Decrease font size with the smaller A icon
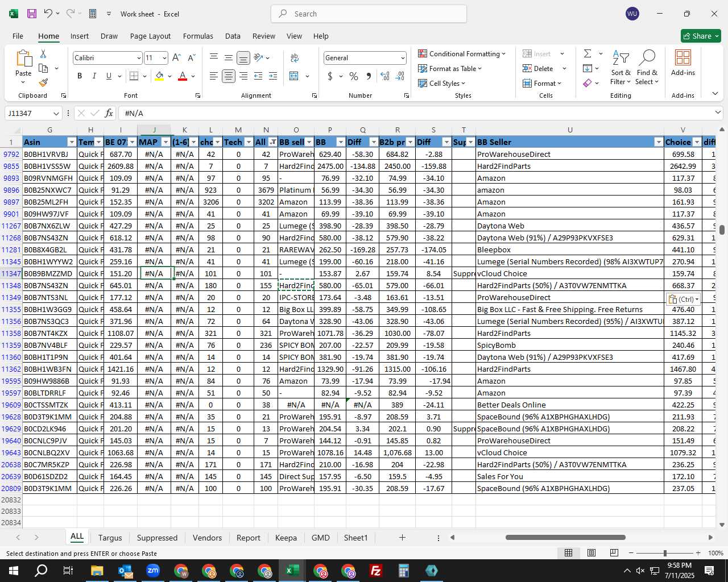The height and width of the screenshot is (582, 728). [191, 57]
